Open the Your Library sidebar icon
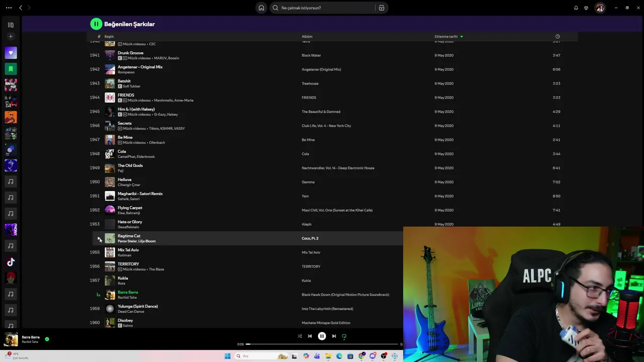 tap(11, 25)
